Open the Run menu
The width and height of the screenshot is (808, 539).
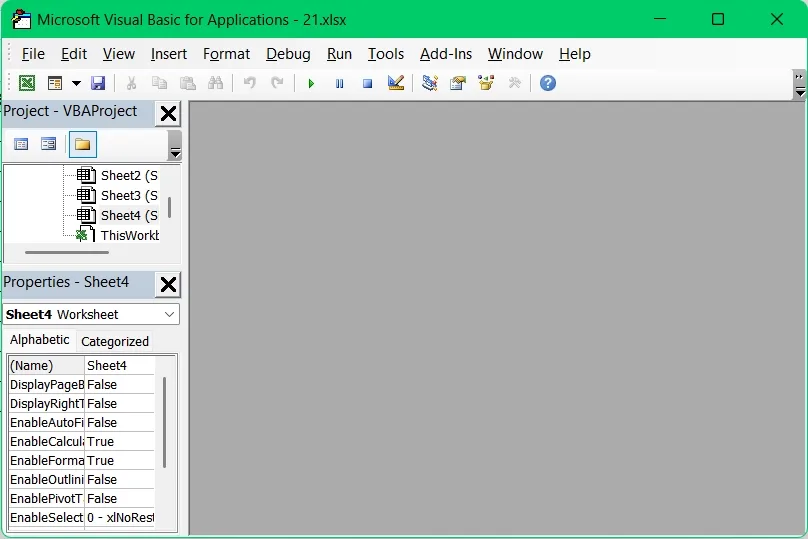339,54
